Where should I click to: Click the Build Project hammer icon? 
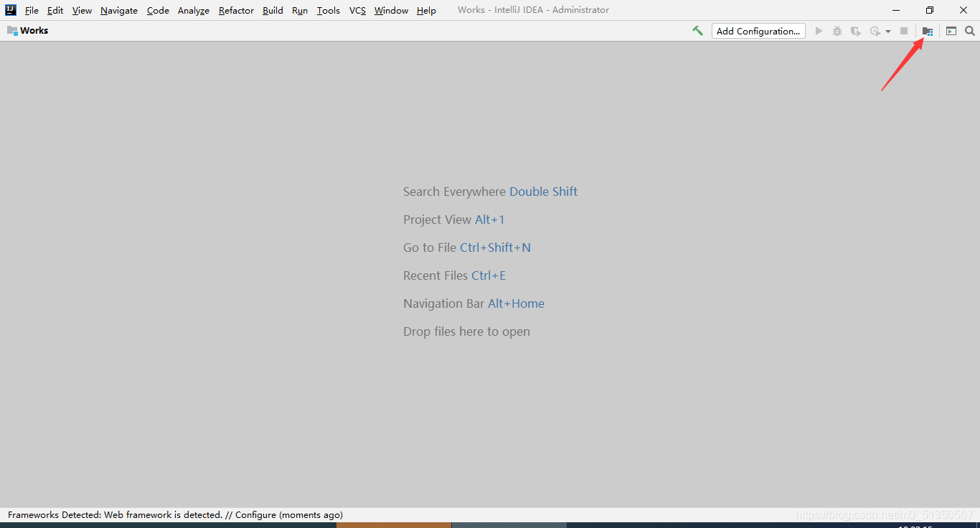pyautogui.click(x=697, y=31)
